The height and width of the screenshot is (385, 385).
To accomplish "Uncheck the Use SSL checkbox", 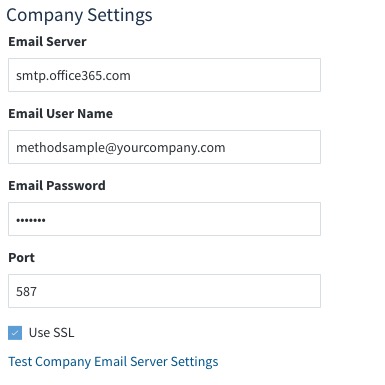I will tap(15, 333).
